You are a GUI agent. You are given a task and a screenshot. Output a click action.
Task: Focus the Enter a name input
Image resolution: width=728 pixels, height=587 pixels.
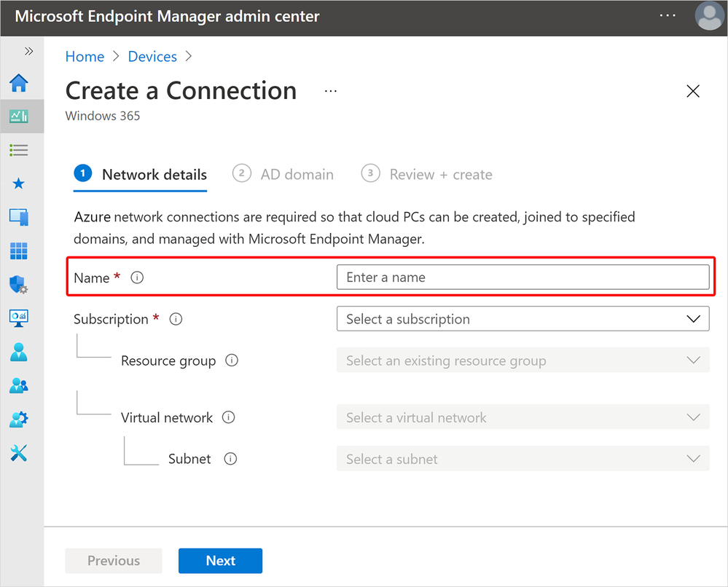522,277
